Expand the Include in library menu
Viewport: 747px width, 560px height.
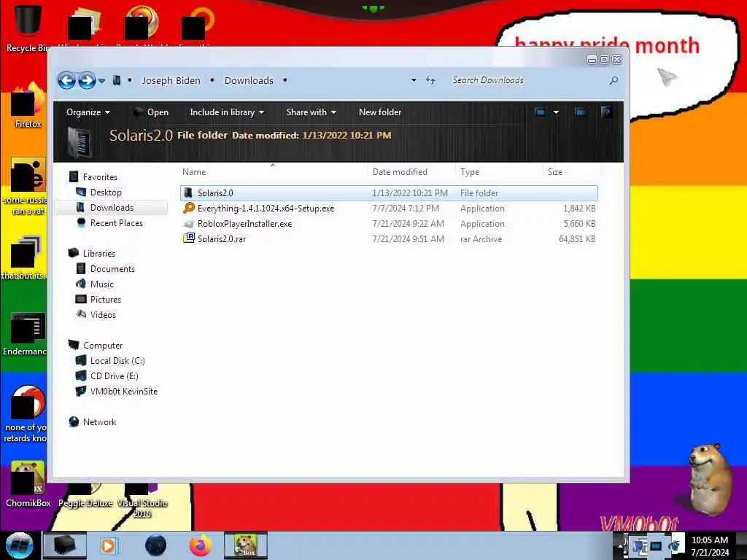[227, 112]
